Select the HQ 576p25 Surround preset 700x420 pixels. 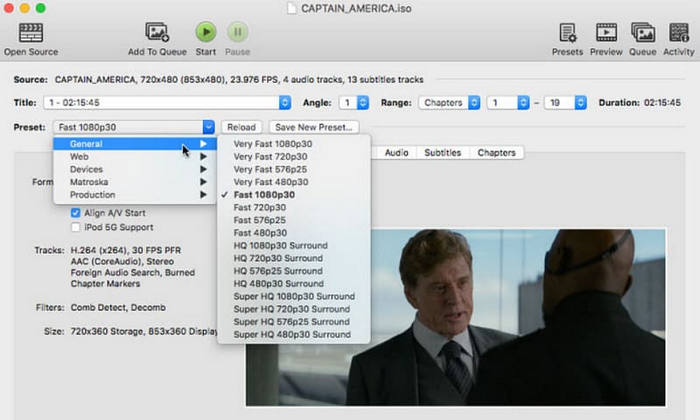(294, 271)
